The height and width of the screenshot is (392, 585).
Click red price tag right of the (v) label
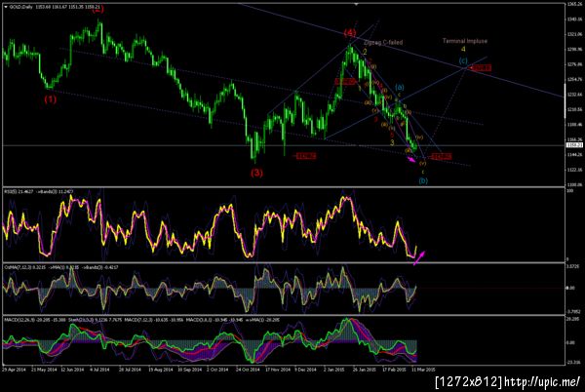point(441,156)
